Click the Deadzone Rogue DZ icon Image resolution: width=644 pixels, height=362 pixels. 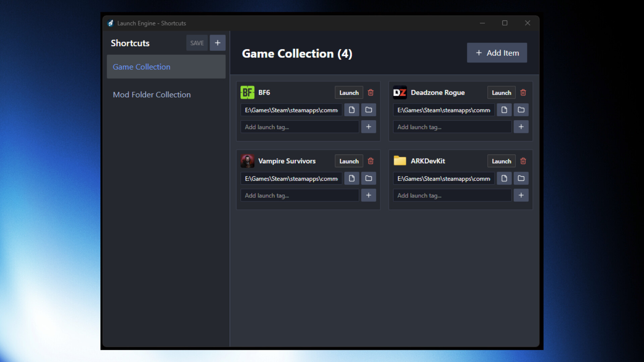click(x=400, y=93)
